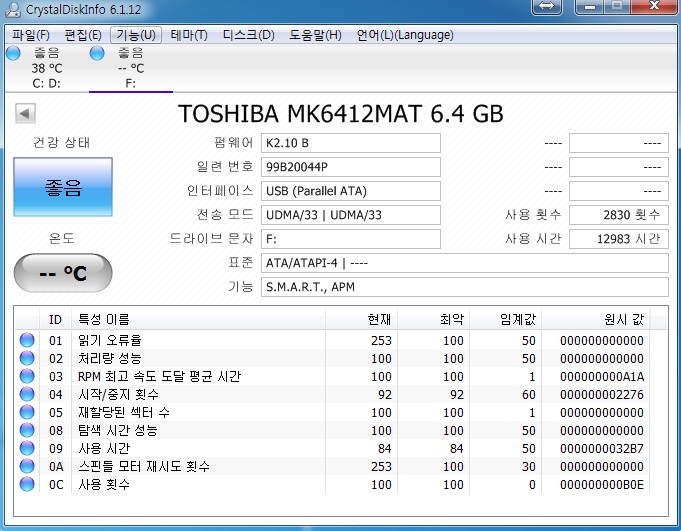Screen dimensions: 681x531
Task: Click the transfer mode field UDMA/33 | UDMA/33
Action: tap(350, 215)
